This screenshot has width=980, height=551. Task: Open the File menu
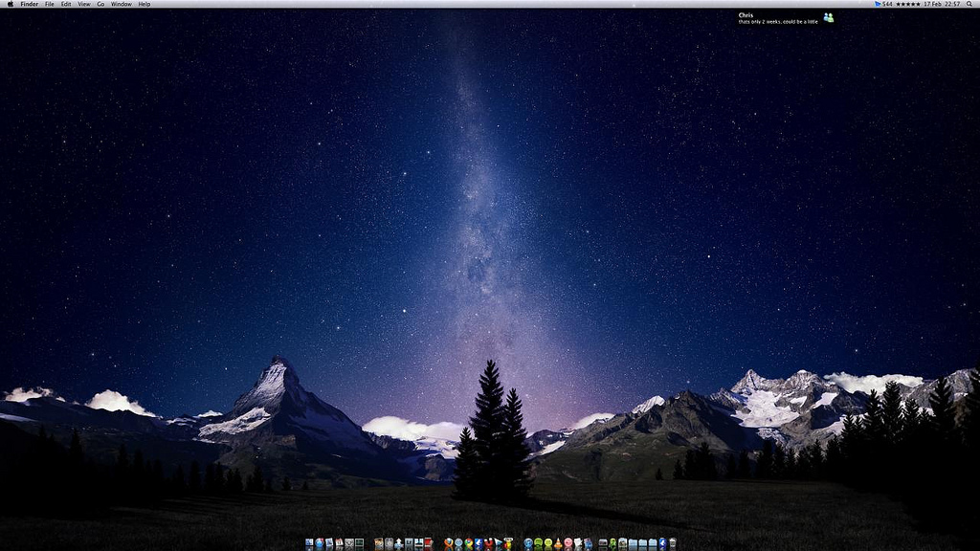[x=49, y=4]
